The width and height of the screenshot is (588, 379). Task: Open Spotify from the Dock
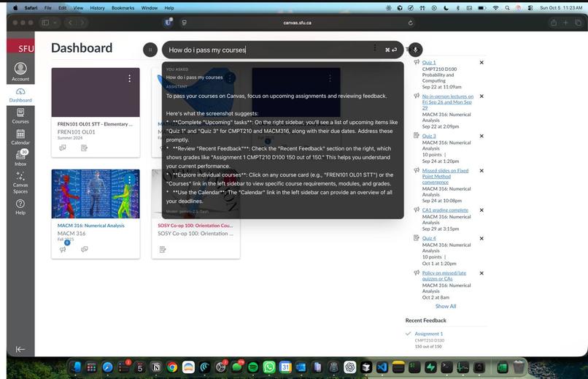(253, 367)
